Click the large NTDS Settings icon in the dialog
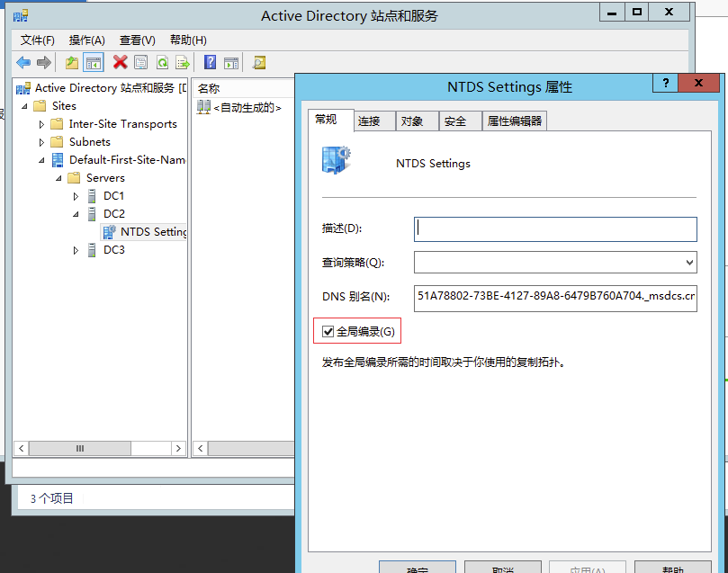The image size is (728, 573). pos(337,160)
